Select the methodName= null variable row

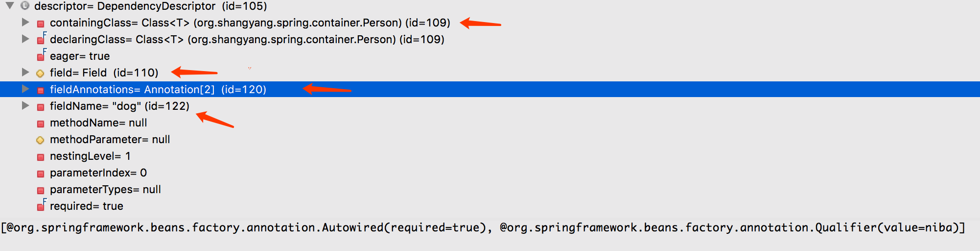(98, 123)
